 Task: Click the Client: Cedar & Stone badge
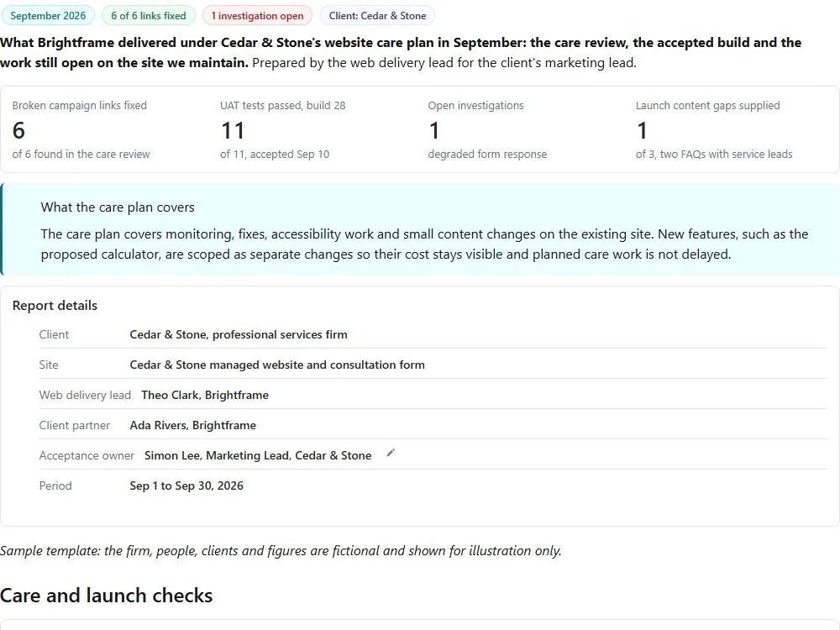(x=377, y=15)
